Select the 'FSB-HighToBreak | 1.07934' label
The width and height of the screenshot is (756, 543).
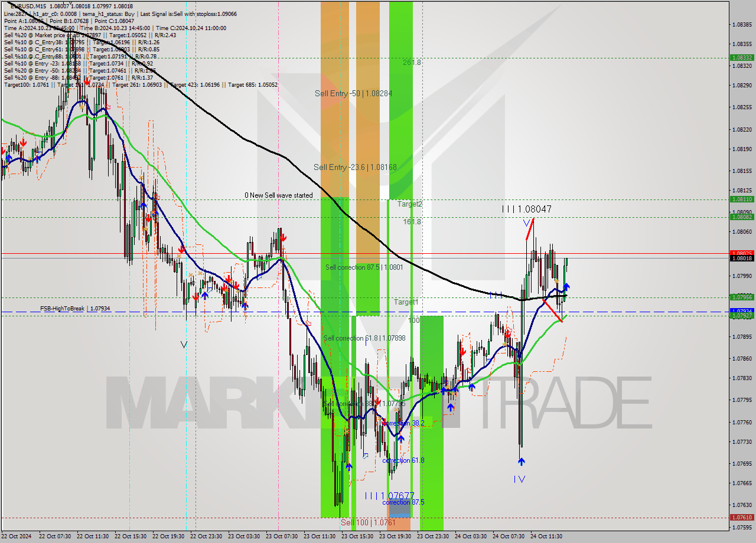(75, 309)
